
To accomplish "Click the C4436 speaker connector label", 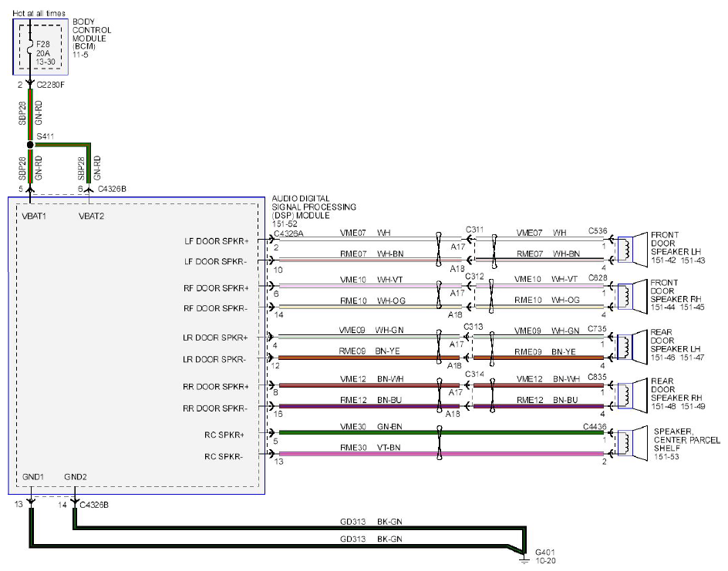I will [595, 426].
